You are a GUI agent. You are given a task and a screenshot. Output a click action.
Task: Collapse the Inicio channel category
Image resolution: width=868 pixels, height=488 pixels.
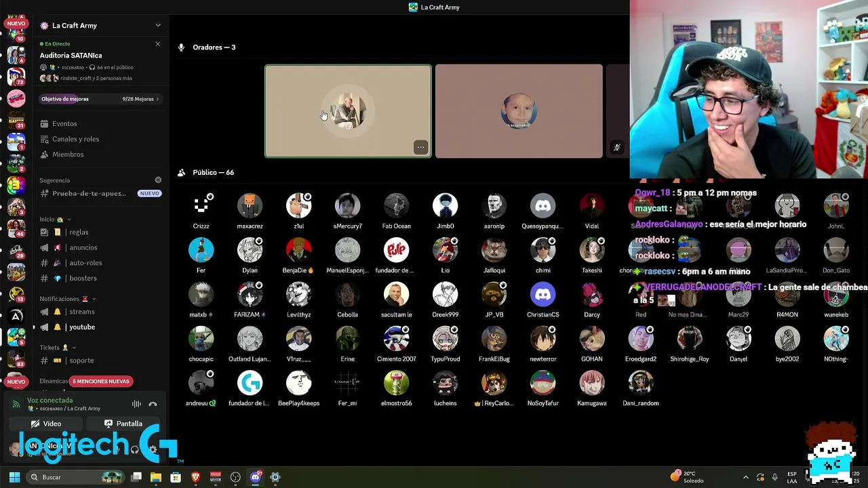point(56,220)
